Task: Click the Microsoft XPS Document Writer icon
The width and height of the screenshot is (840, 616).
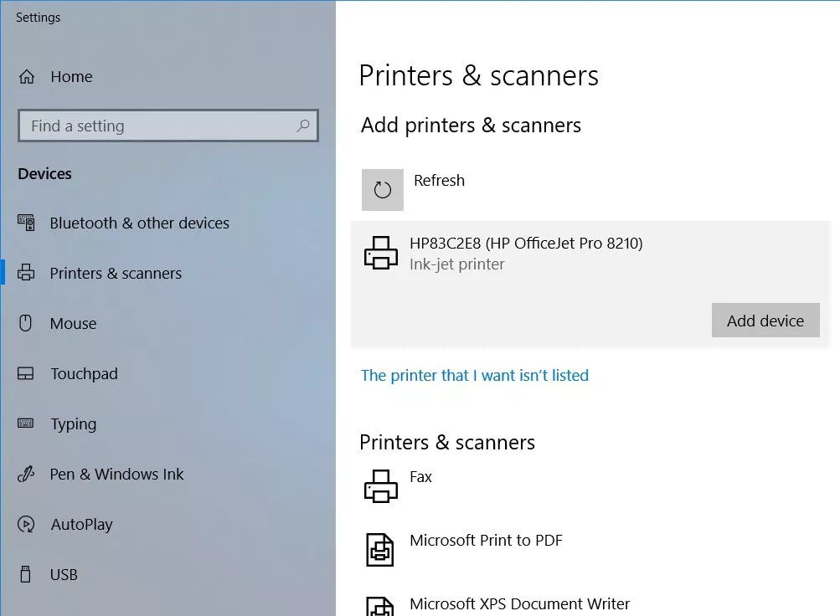Action: pyautogui.click(x=381, y=606)
